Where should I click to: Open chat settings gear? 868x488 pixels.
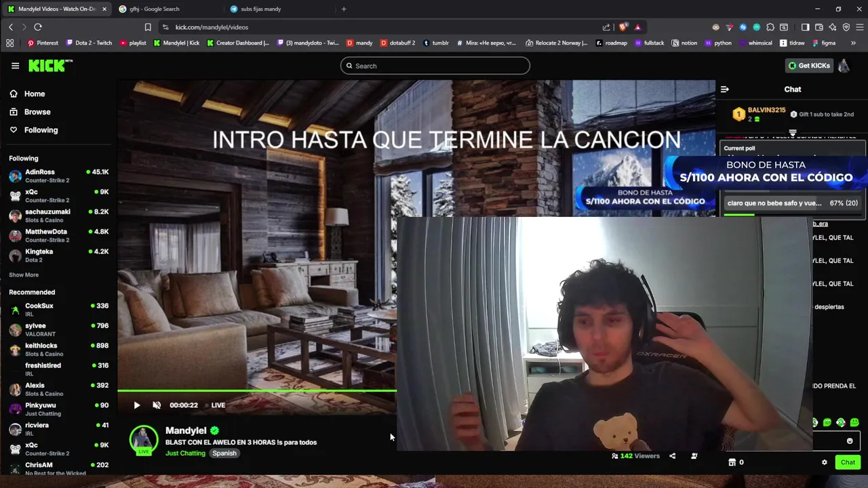pyautogui.click(x=825, y=462)
